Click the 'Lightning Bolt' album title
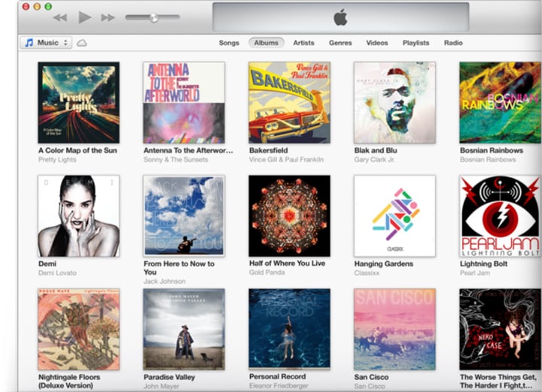This screenshot has width=542, height=392. (x=483, y=263)
